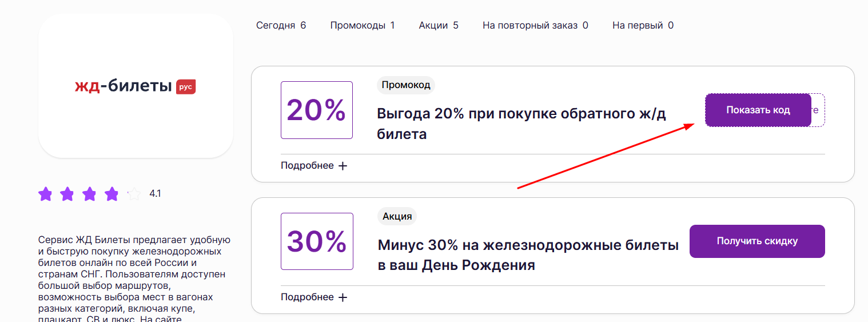
Task: Click the plus icon in the 30% offer
Action: click(x=343, y=297)
